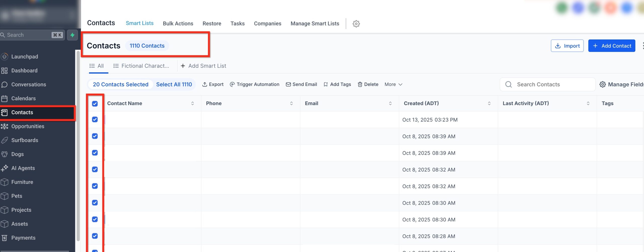
Task: Open Conversations from the sidebar
Action: click(x=28, y=84)
